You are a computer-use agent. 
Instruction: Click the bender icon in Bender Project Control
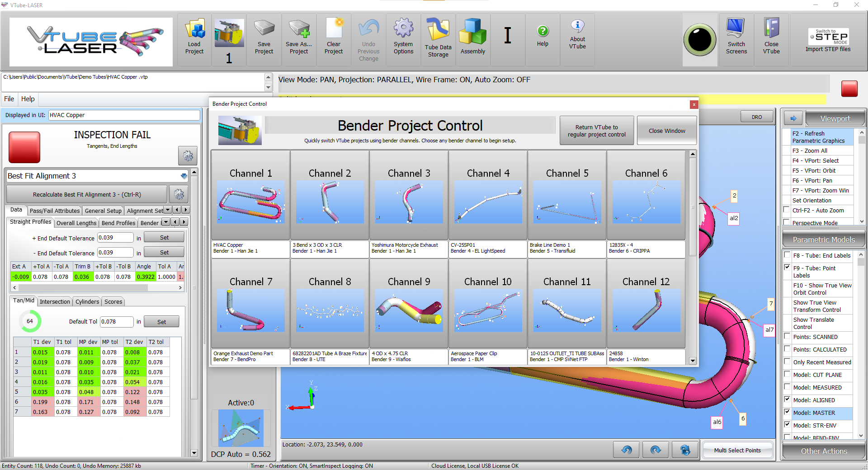pos(240,130)
